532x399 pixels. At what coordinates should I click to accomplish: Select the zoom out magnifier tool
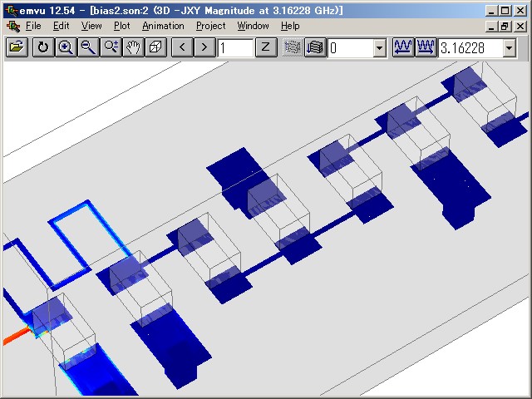(x=88, y=47)
